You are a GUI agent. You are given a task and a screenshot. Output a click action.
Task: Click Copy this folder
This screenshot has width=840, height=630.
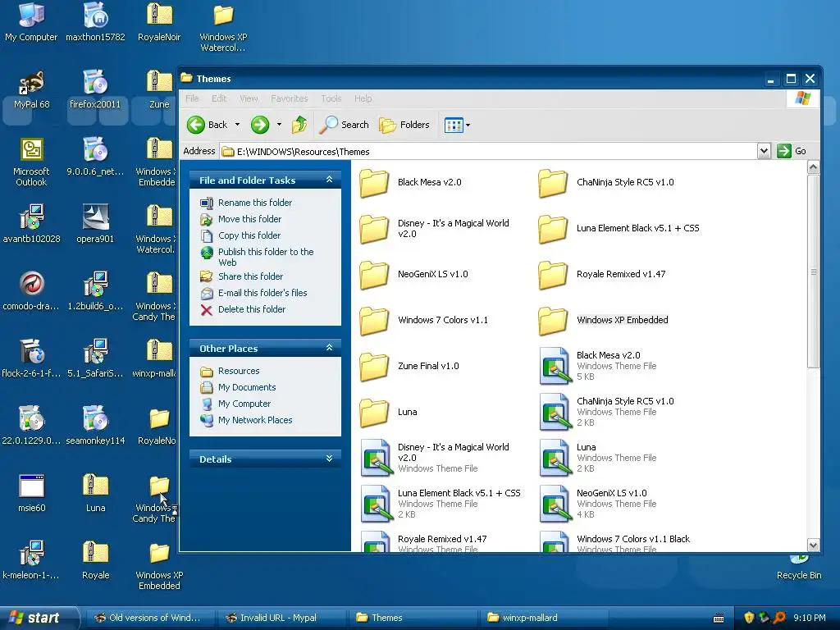[x=249, y=235]
